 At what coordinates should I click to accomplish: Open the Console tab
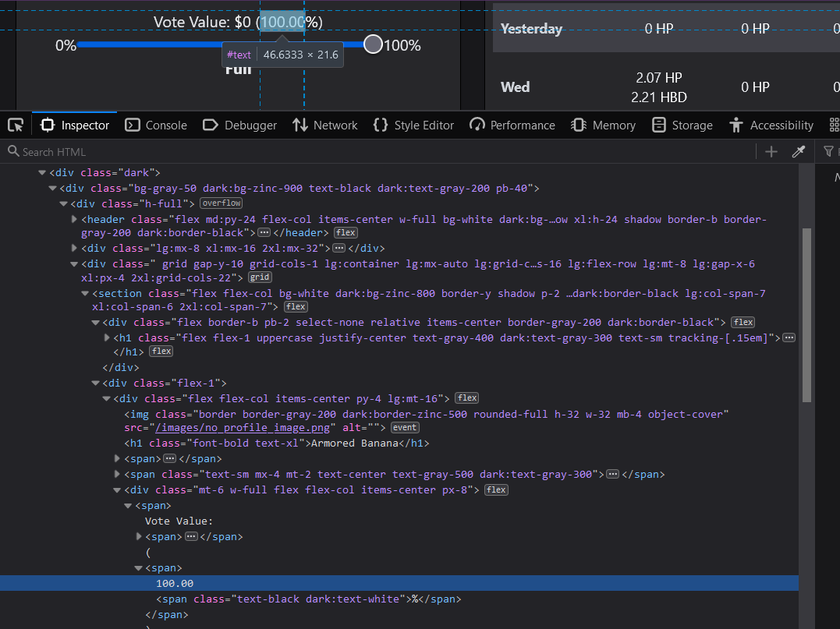point(156,125)
